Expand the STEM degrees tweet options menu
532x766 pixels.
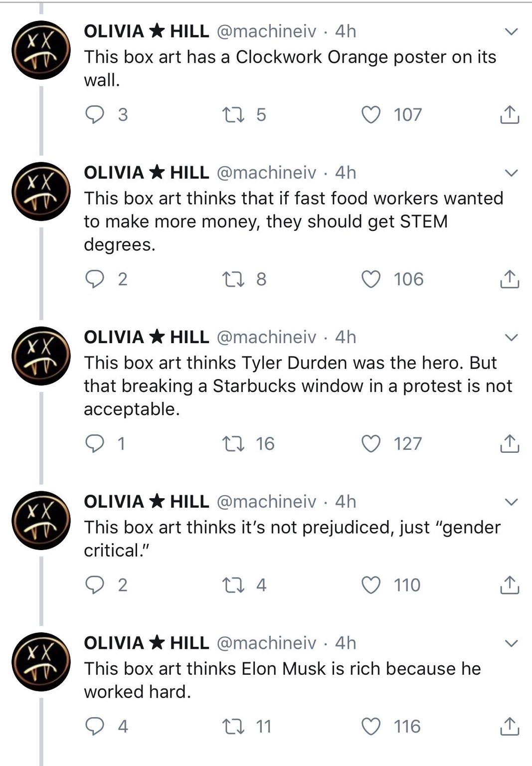tap(511, 173)
